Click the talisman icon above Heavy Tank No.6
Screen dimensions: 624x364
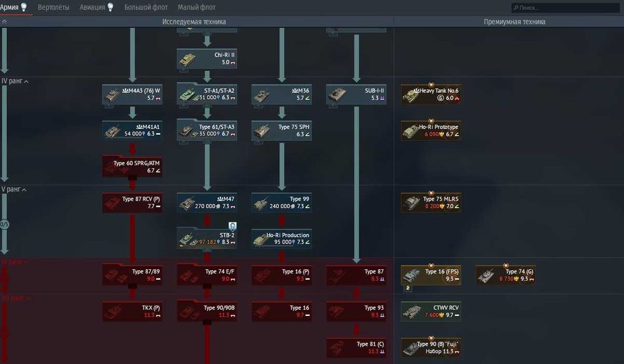(431, 85)
